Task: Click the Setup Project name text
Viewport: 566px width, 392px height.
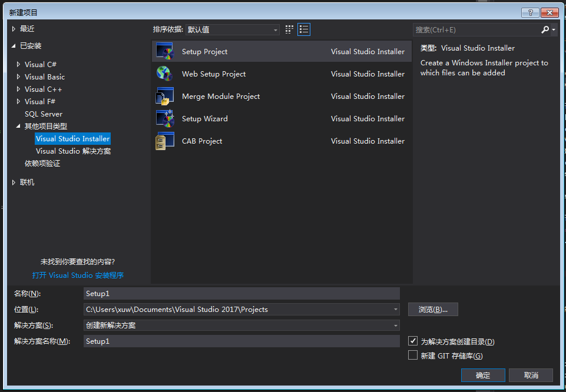Action: click(x=205, y=52)
